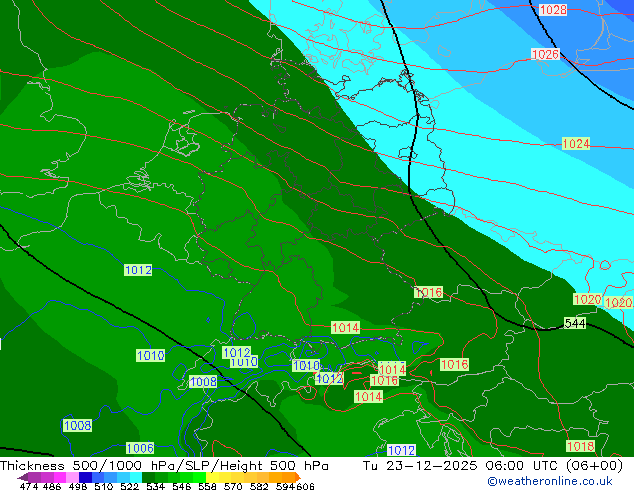
Task: Click the legend value 582
Action: point(259,486)
